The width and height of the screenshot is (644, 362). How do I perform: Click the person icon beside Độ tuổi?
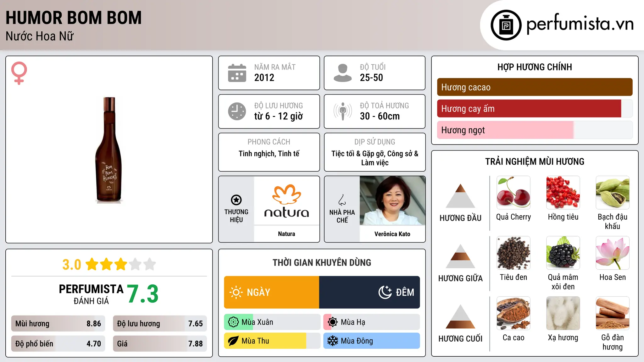pos(343,73)
